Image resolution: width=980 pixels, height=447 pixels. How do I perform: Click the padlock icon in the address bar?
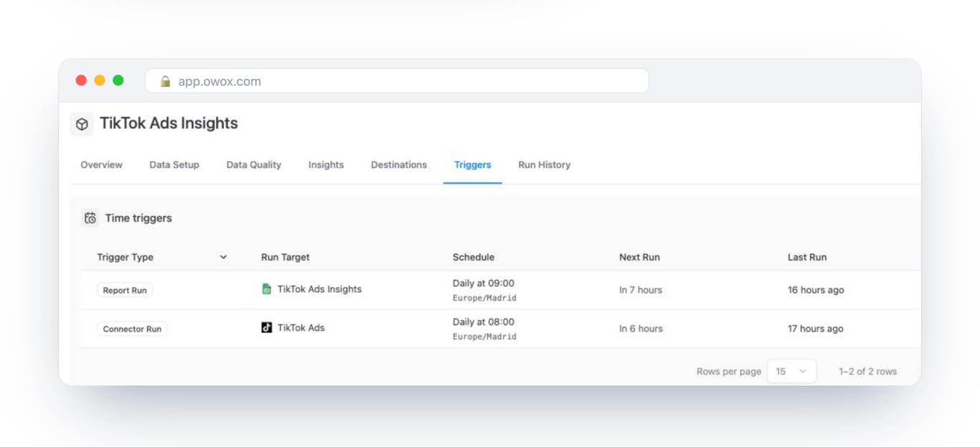pyautogui.click(x=165, y=81)
